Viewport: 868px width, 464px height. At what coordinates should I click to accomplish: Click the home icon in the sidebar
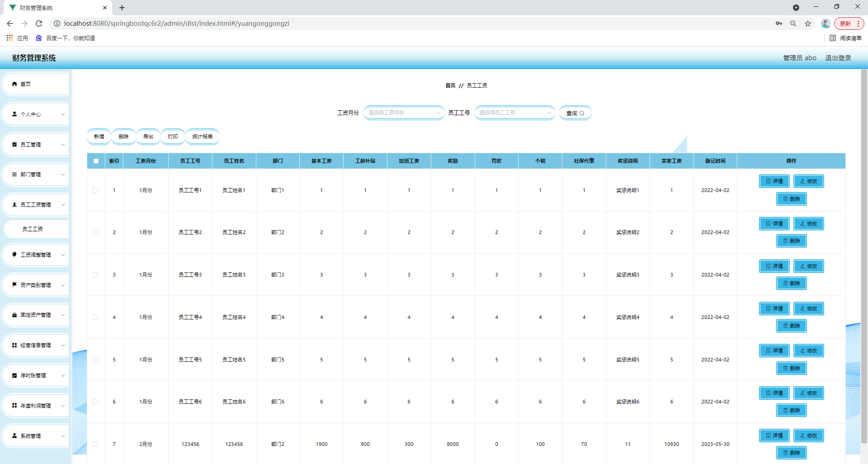point(14,84)
